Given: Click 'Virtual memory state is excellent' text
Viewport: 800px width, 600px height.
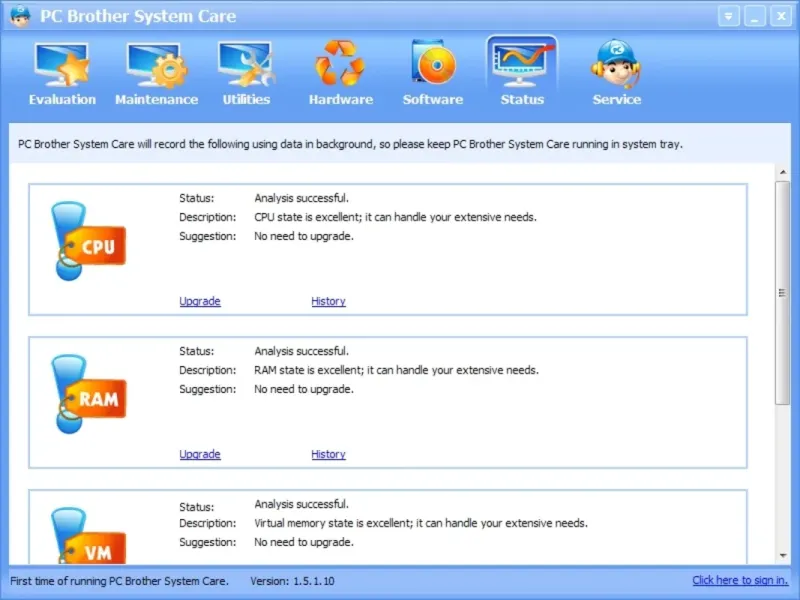Looking at the screenshot, I should [x=421, y=523].
